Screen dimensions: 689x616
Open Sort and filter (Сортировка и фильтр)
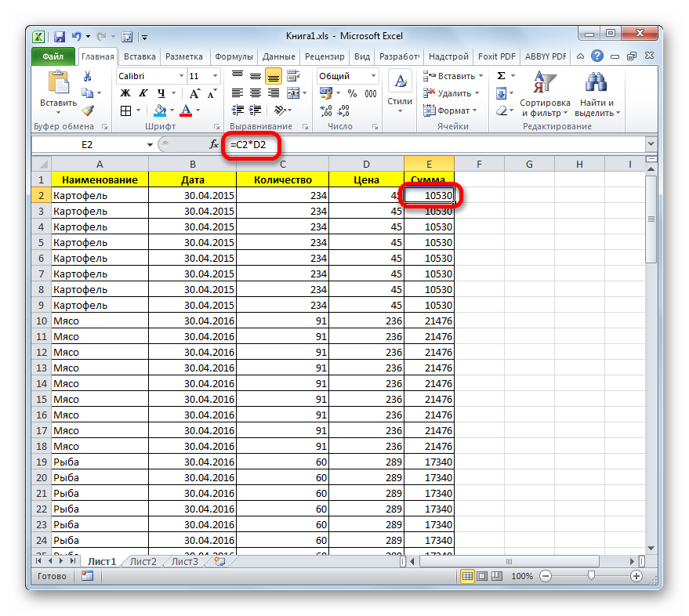pyautogui.click(x=545, y=94)
